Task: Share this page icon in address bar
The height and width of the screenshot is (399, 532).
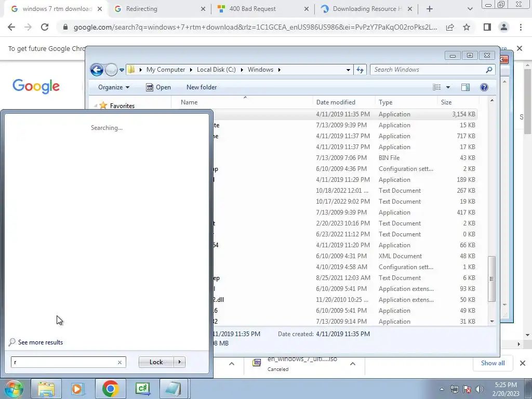Action: point(450,27)
